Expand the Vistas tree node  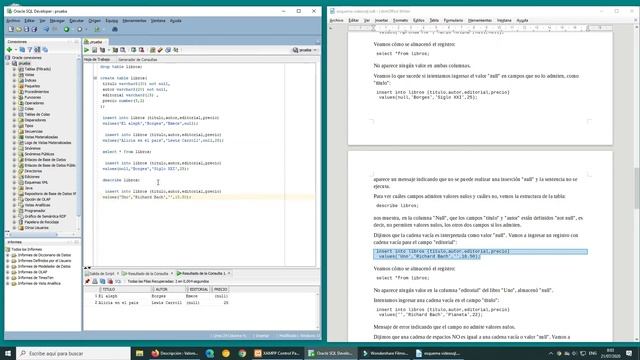point(14,75)
